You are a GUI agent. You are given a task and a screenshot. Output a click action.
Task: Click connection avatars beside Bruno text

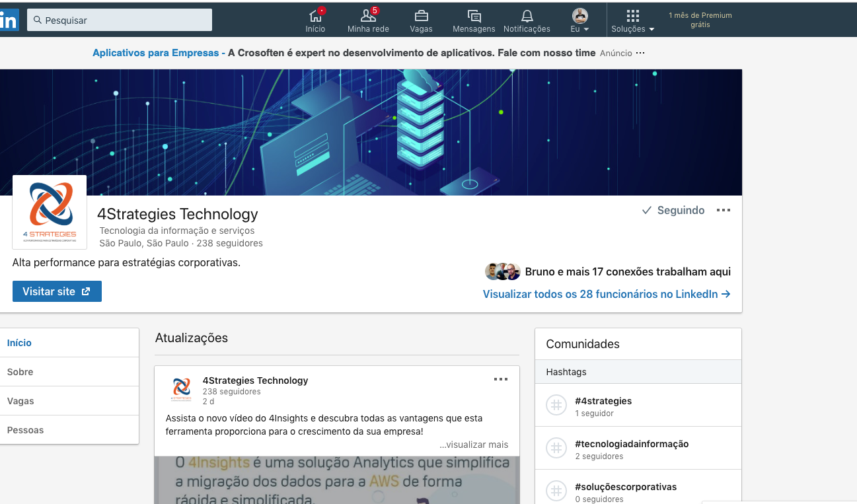pyautogui.click(x=503, y=271)
